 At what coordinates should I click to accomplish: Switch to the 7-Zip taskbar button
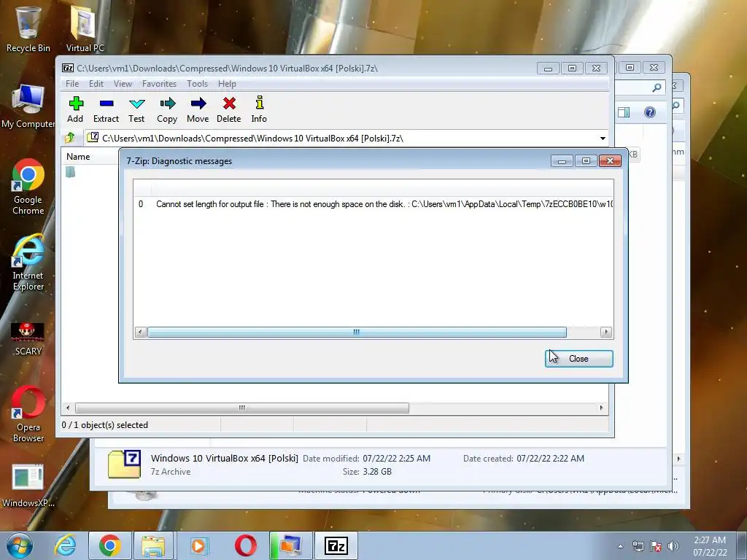pos(336,545)
